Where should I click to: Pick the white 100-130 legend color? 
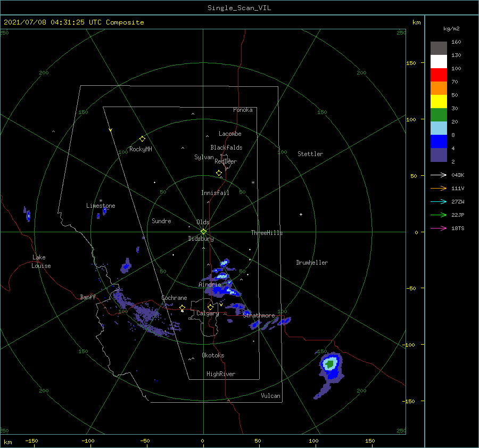pos(439,61)
